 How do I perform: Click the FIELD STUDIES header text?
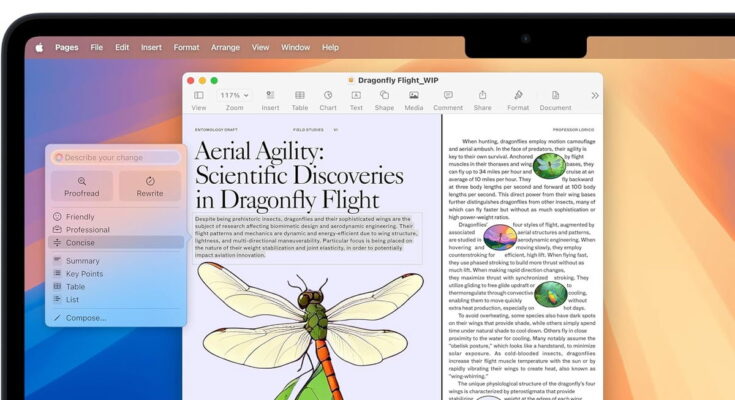tap(308, 129)
